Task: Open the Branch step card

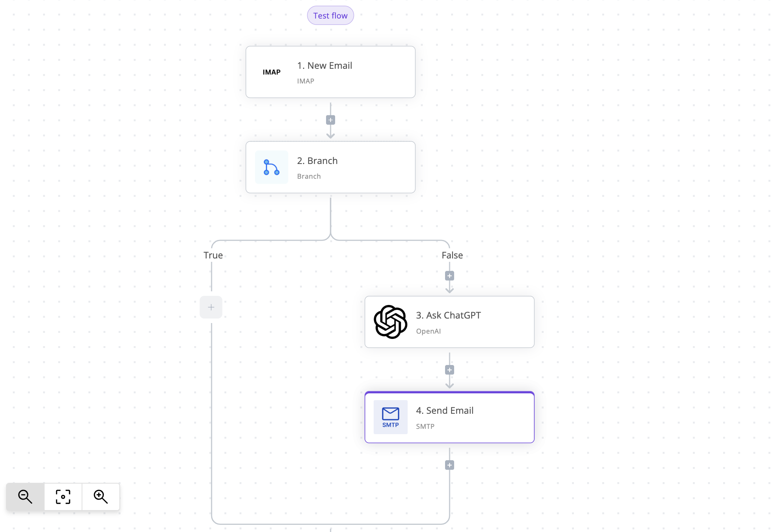Action: (330, 167)
